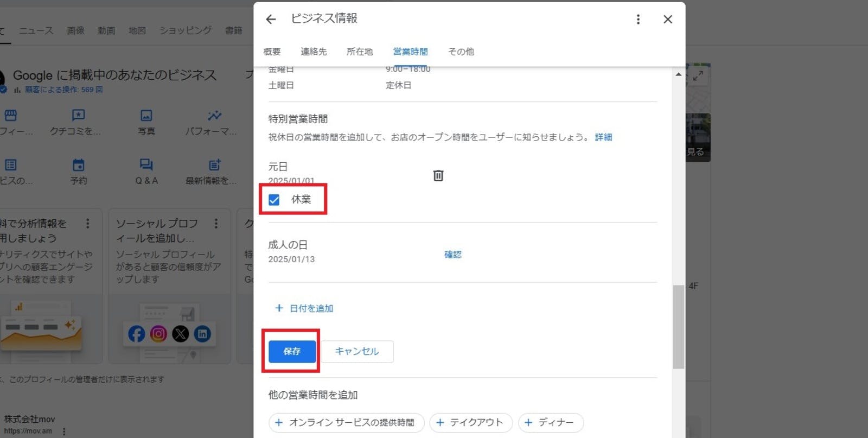Click the 土曜日 row label

tap(281, 85)
